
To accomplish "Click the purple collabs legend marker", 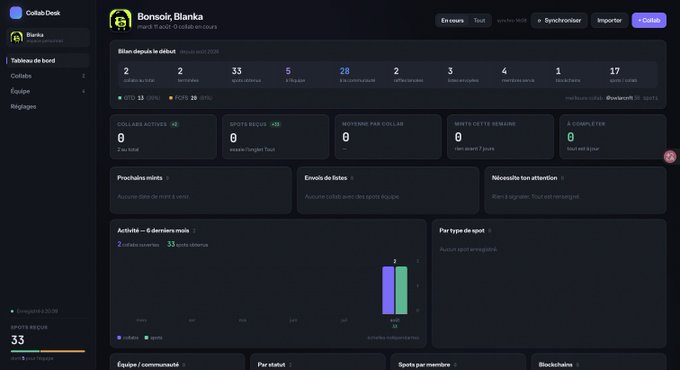I will coord(119,337).
